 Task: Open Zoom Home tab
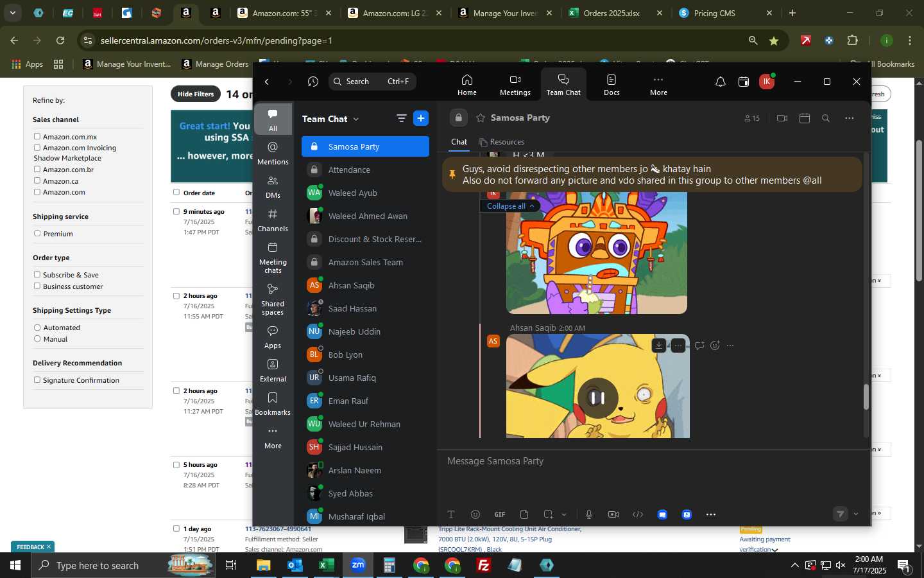pos(466,84)
